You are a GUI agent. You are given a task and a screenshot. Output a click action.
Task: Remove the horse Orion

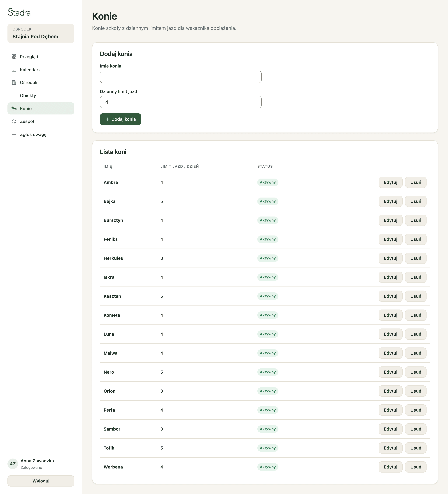[x=416, y=391]
